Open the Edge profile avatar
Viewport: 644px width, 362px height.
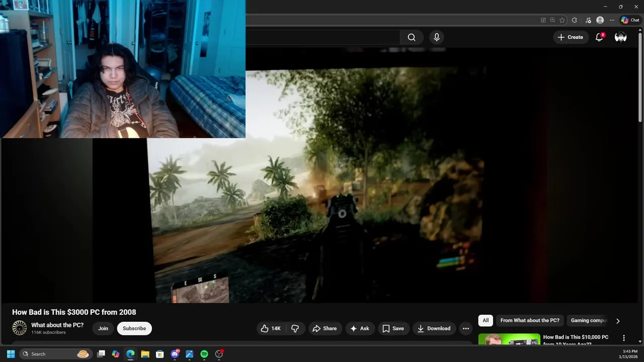600,20
